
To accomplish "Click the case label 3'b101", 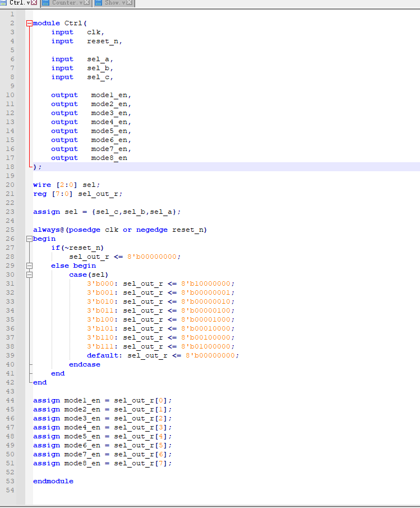I will (x=100, y=328).
